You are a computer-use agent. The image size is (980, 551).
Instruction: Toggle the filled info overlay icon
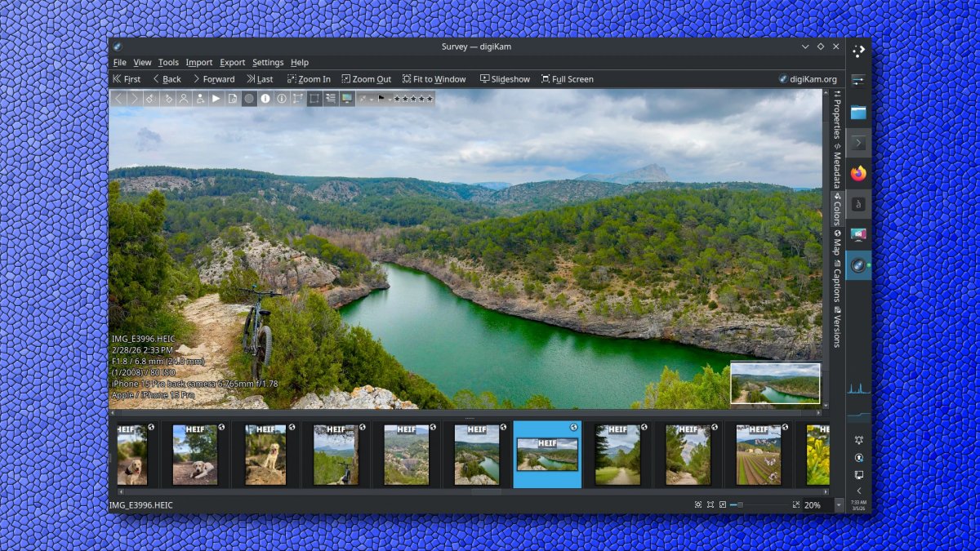coord(265,99)
